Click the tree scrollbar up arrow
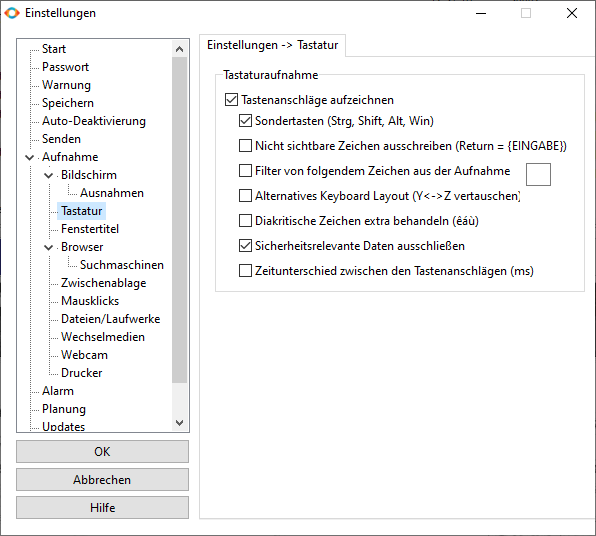Image resolution: width=596 pixels, height=536 pixels. [179, 49]
